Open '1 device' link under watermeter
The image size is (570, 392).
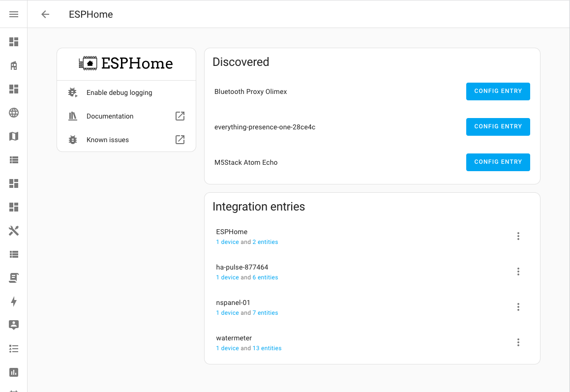[x=227, y=348]
